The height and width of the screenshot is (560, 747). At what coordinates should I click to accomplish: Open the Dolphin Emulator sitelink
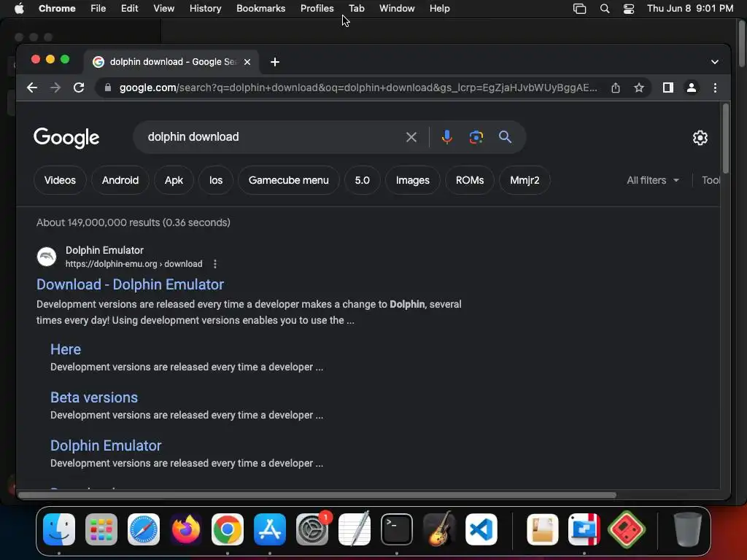[106, 446]
